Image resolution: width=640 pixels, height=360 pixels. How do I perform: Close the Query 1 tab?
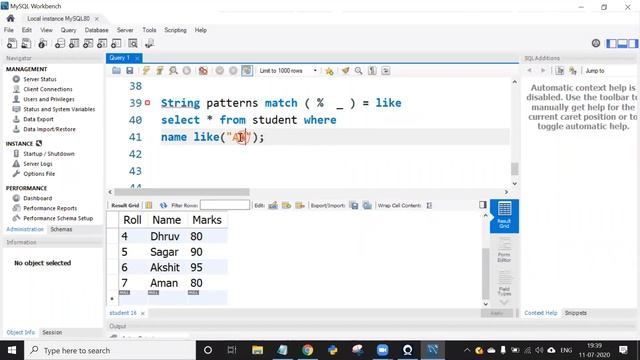137,58
